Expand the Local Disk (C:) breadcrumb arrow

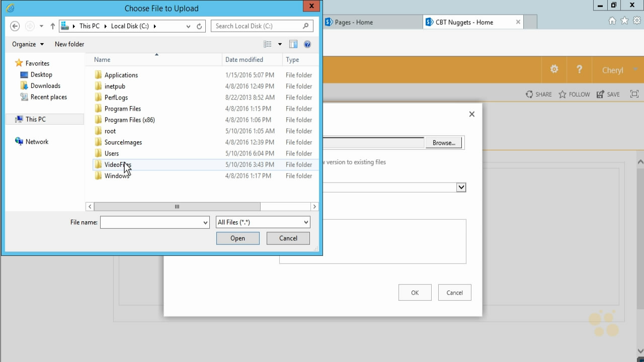coord(154,26)
